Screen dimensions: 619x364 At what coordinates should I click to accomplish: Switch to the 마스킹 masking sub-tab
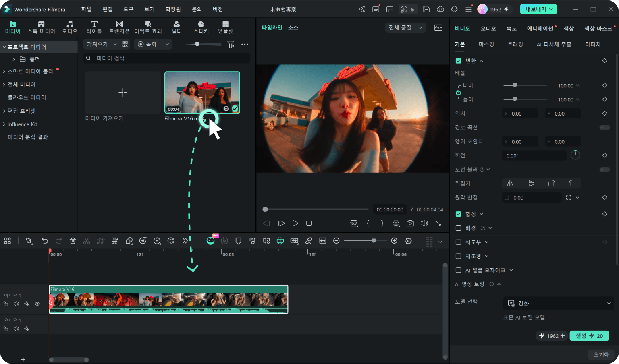point(486,44)
